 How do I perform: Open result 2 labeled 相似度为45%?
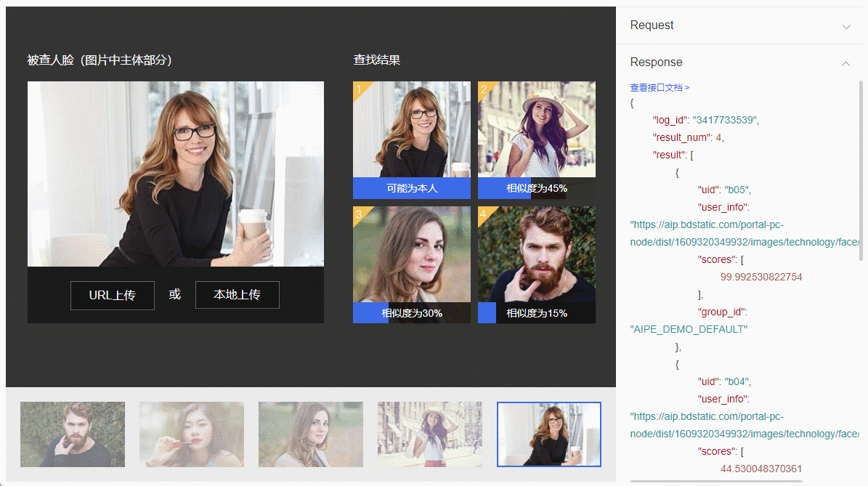coord(536,140)
